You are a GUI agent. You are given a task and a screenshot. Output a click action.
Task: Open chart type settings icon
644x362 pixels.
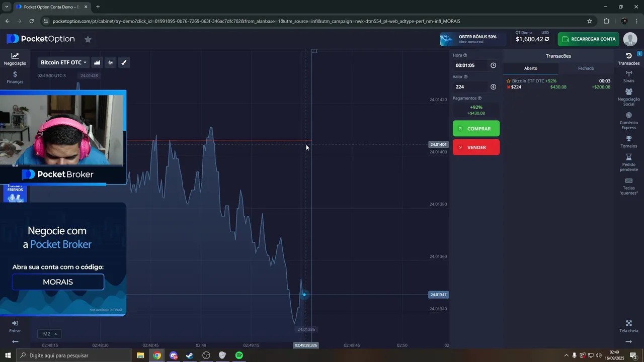(97, 62)
